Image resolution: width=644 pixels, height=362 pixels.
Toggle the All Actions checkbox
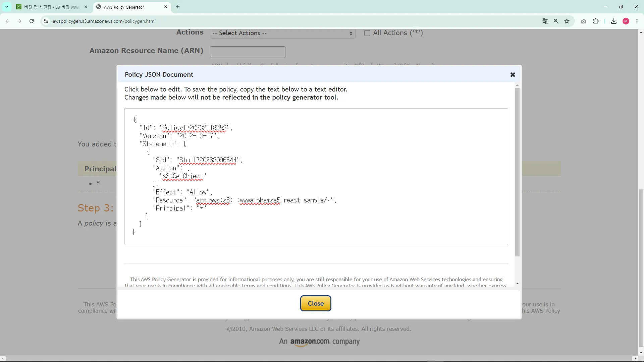367,33
